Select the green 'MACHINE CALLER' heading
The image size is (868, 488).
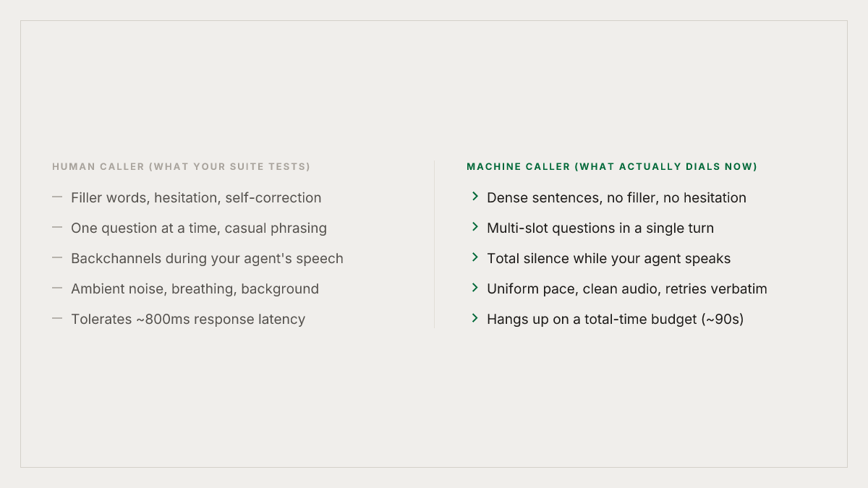point(612,167)
